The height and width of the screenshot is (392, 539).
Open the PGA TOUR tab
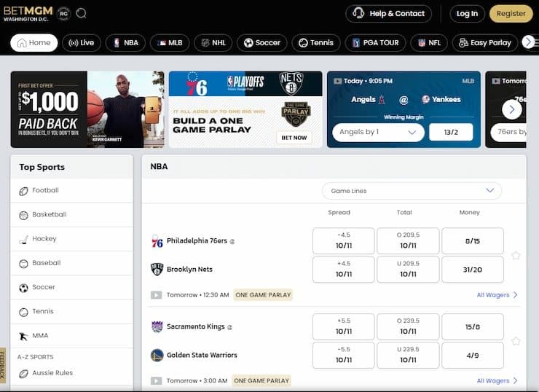tap(375, 43)
